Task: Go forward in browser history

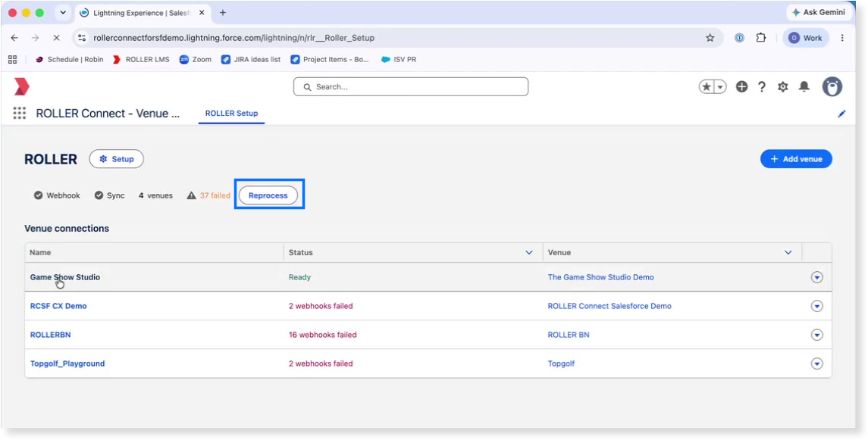Action: [x=36, y=38]
